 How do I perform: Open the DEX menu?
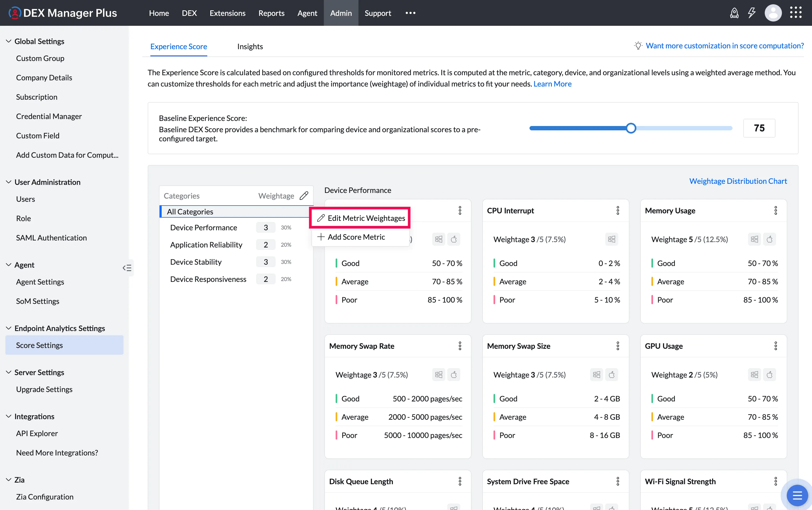pos(189,13)
